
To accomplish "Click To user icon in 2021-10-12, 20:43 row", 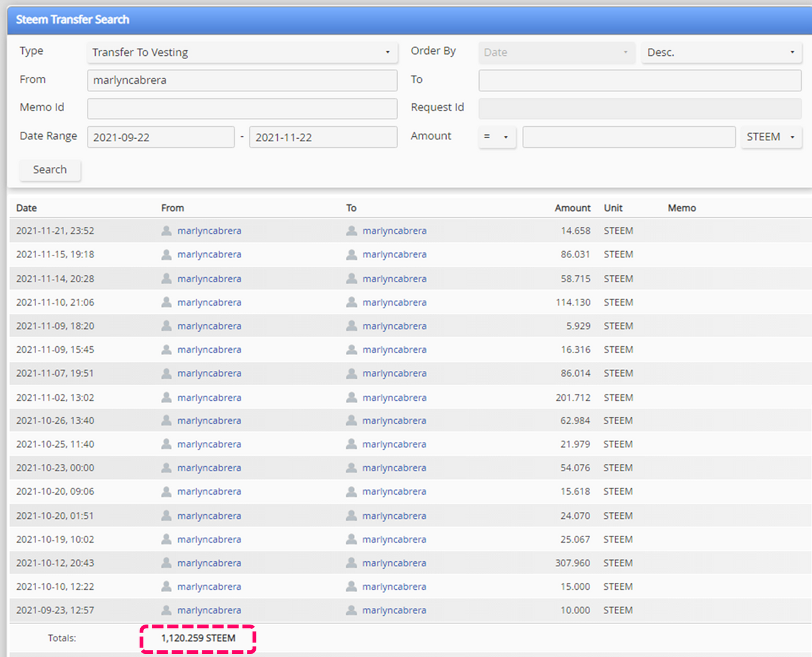I will (x=351, y=563).
